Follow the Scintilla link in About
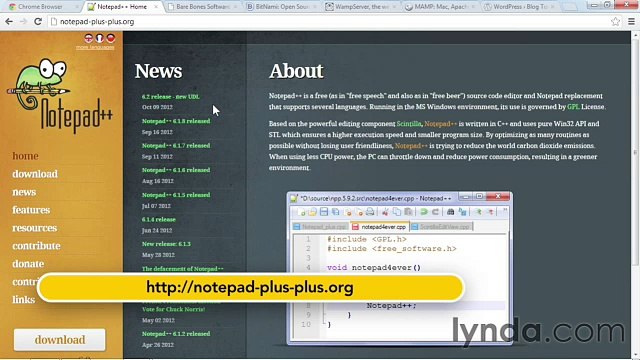640x360 pixels. click(x=409, y=124)
